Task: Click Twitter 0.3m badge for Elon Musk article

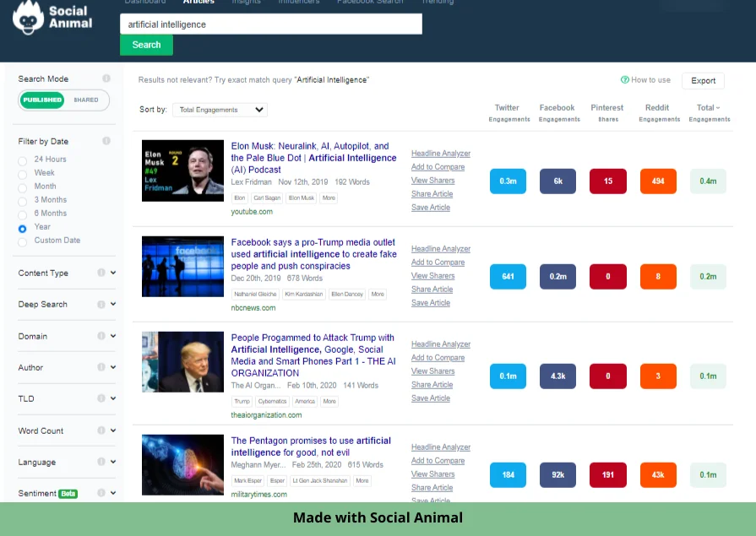Action: coord(508,181)
